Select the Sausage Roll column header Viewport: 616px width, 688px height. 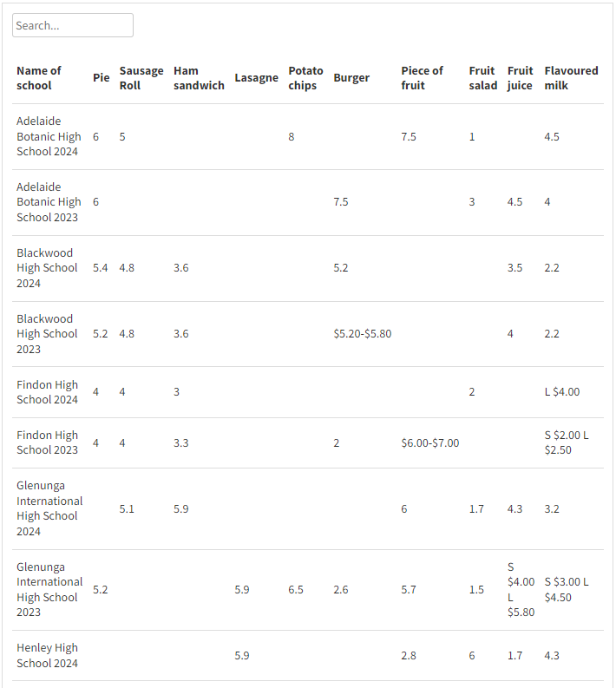(141, 78)
